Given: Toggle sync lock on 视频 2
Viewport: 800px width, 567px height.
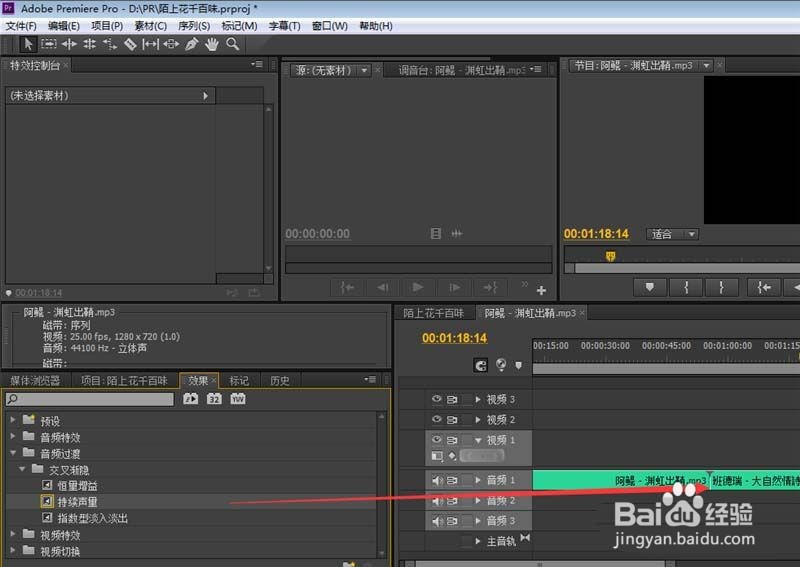Looking at the screenshot, I should (x=452, y=420).
